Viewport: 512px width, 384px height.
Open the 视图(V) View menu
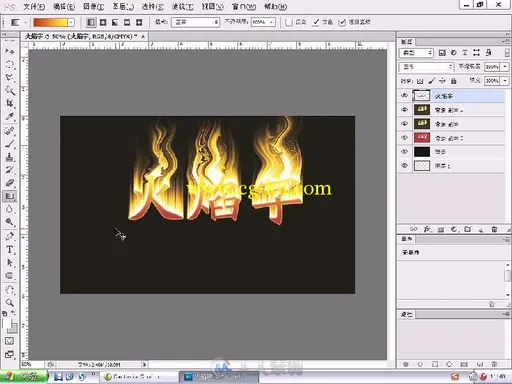(x=212, y=7)
